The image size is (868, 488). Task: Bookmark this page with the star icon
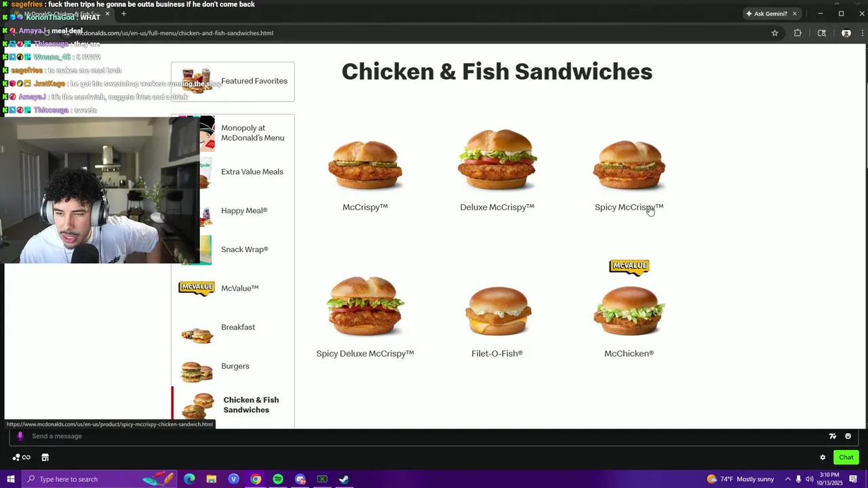[x=774, y=33]
